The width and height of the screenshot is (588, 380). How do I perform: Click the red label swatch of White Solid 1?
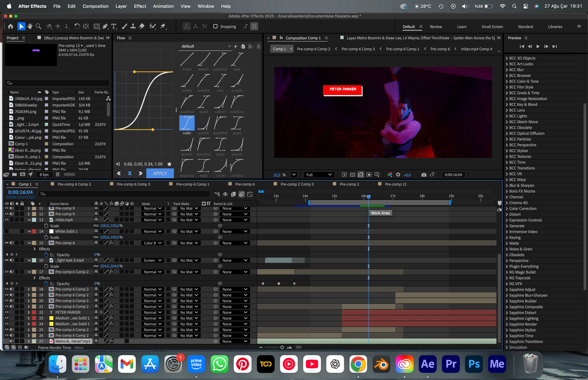point(34,231)
